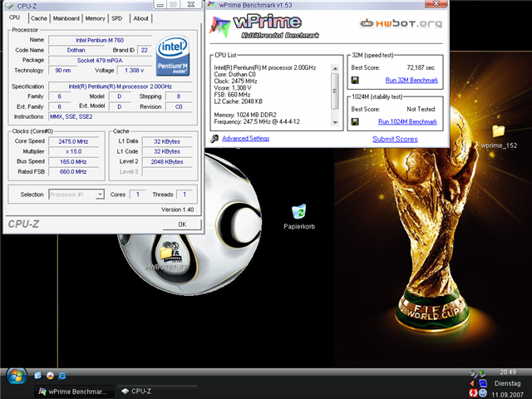Click the taskbar clock showing 20:49
The height and width of the screenshot is (399, 532).
point(508,372)
